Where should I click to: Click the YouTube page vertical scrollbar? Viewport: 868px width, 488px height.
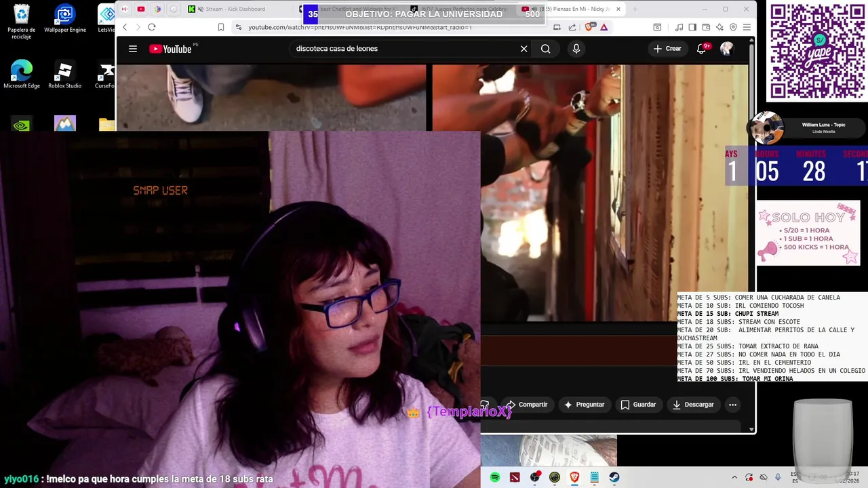751,234
